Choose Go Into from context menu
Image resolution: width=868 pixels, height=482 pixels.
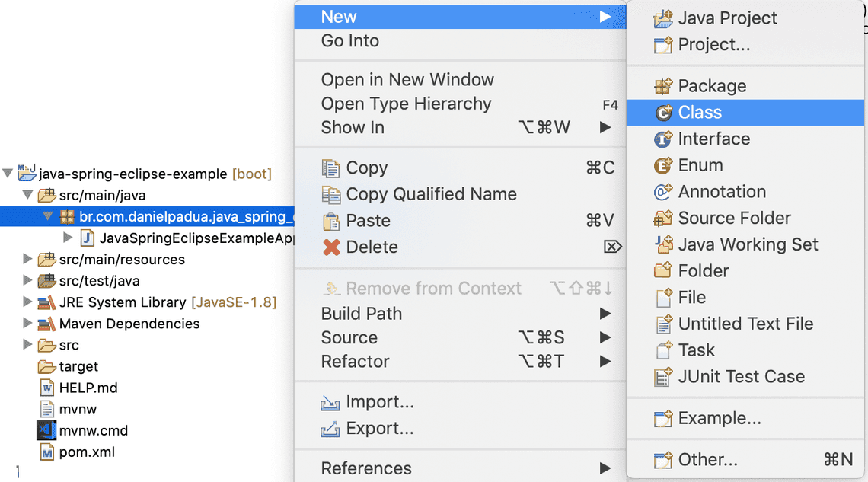[x=349, y=41]
